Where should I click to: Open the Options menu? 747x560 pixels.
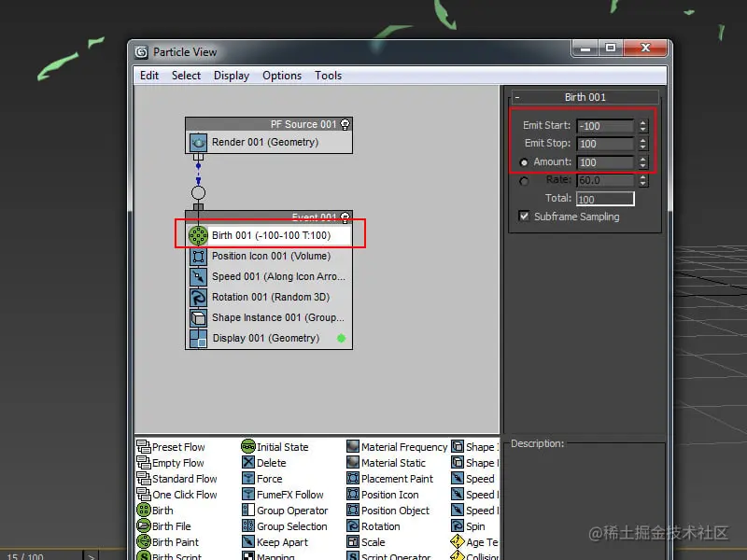(282, 76)
